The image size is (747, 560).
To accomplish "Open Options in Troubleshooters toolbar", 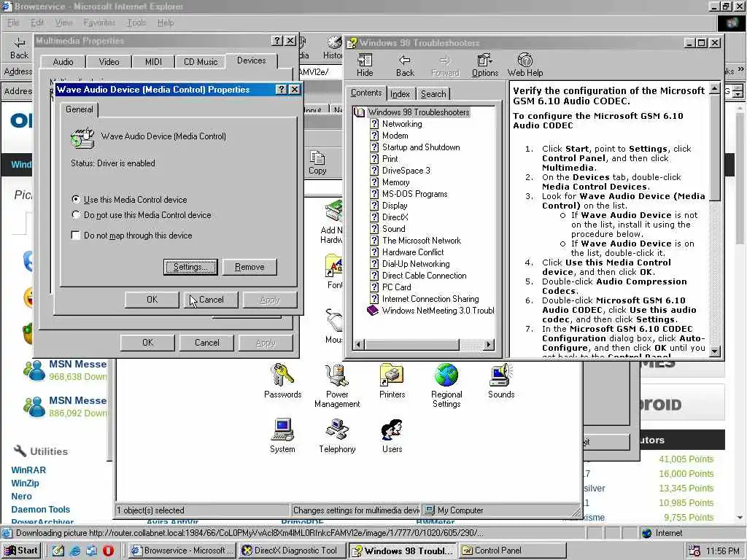I will tap(485, 65).
